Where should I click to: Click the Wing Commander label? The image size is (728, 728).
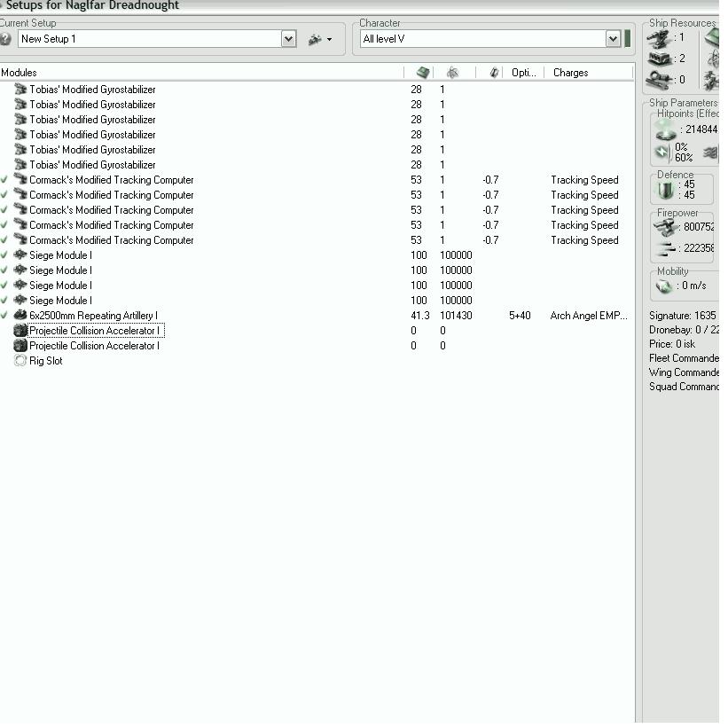pyautogui.click(x=684, y=372)
